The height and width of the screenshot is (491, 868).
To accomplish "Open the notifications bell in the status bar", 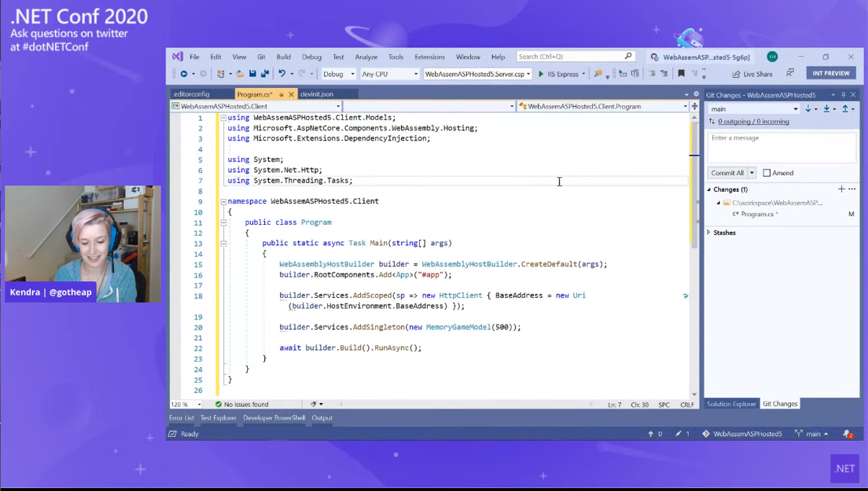I will click(848, 434).
